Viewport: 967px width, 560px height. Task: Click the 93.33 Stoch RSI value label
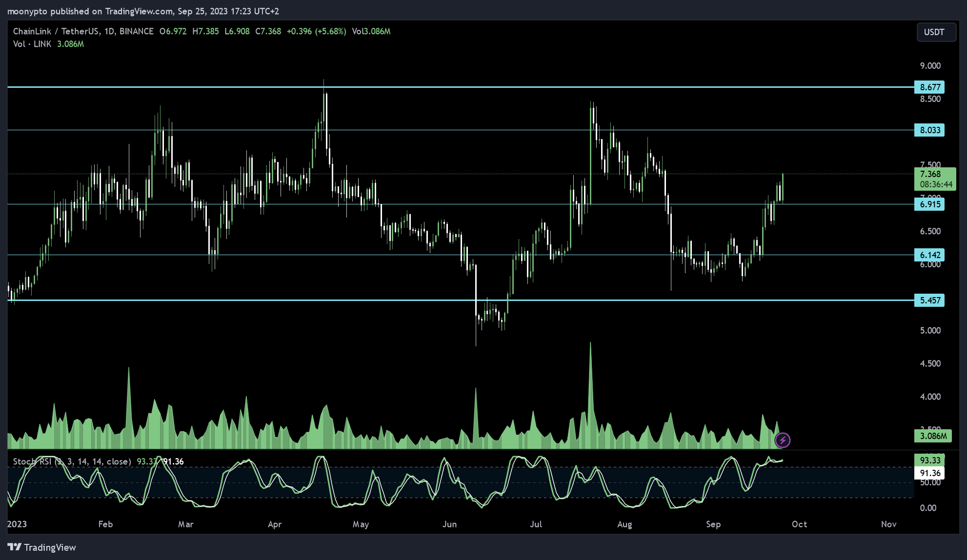(x=929, y=460)
